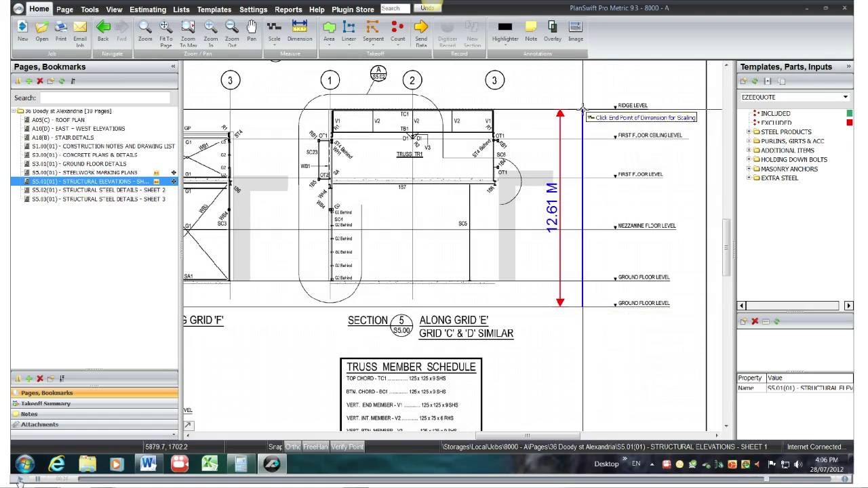Toggle Verify Point in status bar
This screenshot has height=488, width=868.
pyautogui.click(x=347, y=447)
